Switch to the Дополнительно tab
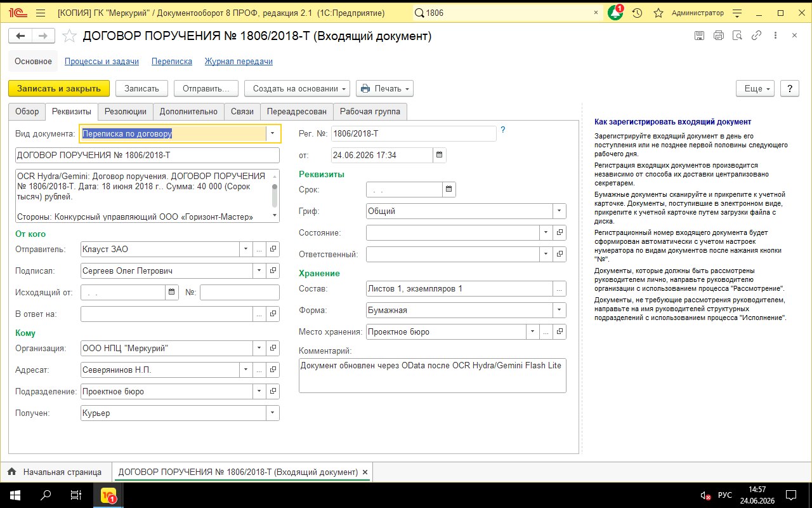This screenshot has width=812, height=508. [188, 111]
